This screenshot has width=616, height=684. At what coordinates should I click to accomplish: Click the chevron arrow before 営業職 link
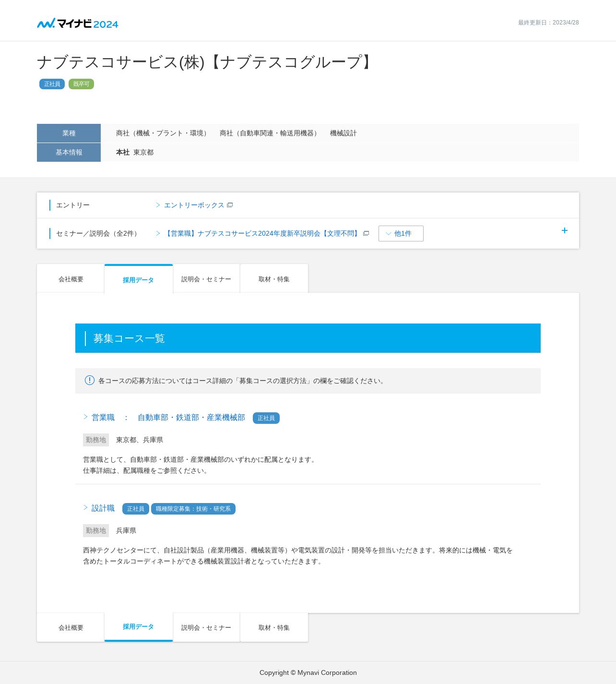(x=86, y=417)
